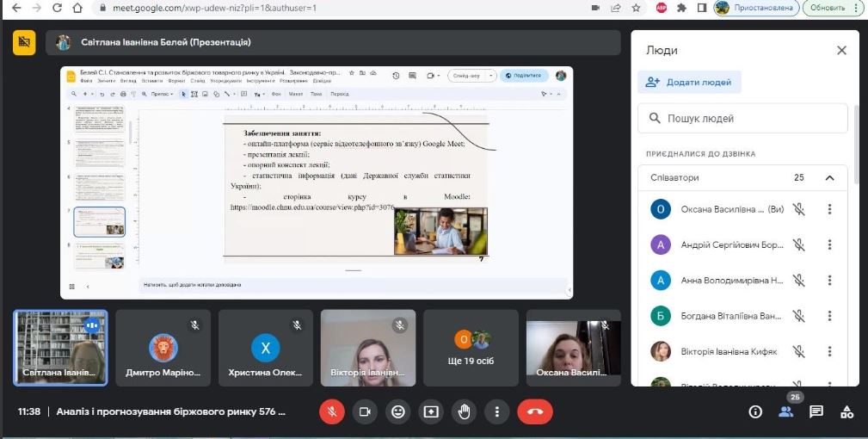Click the camera indicator in the address bar
This screenshot has height=439, width=868.
(595, 8)
